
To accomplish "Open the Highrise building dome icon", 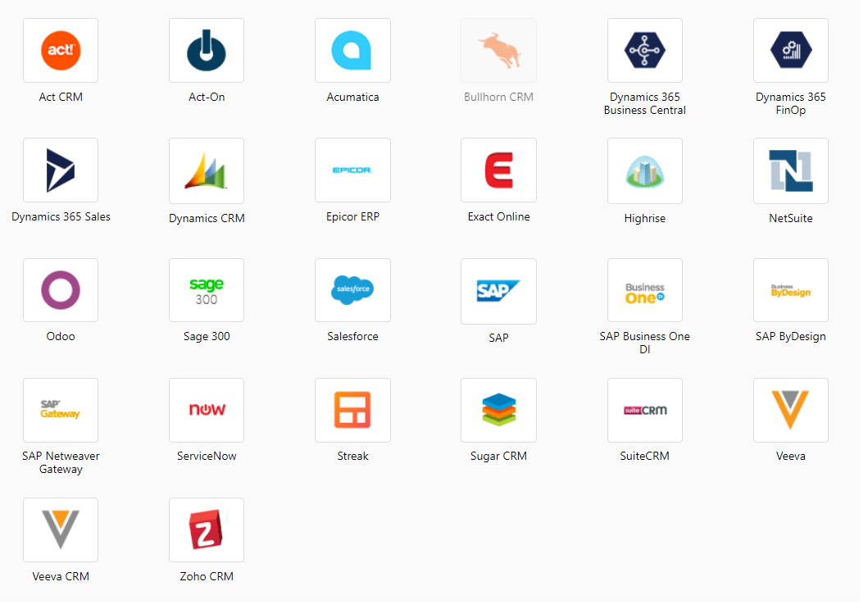I will 645,171.
